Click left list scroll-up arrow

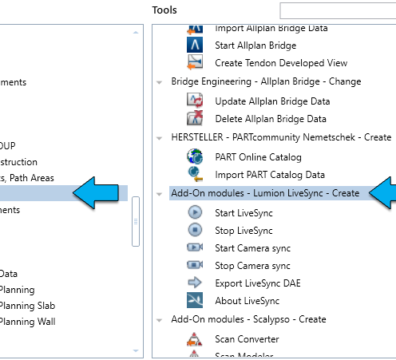coord(136,32)
